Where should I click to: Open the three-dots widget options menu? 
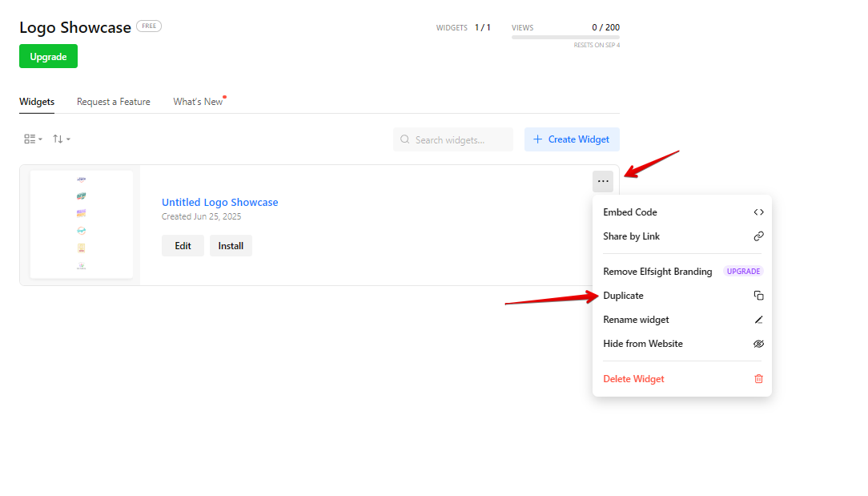tap(603, 181)
